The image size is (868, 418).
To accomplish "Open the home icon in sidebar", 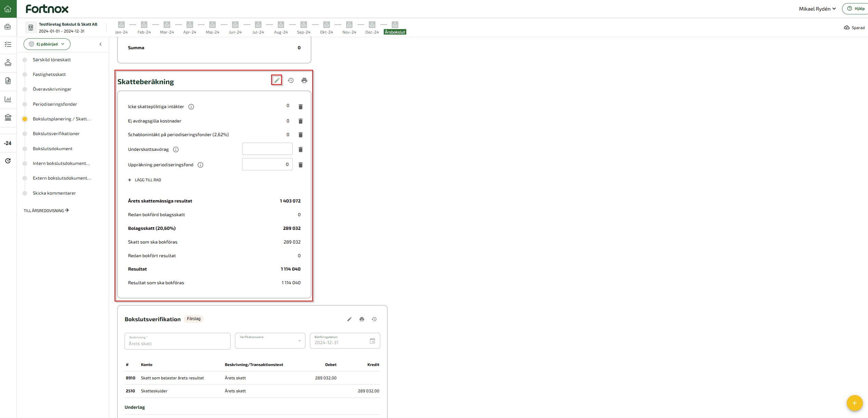I will click(x=8, y=9).
